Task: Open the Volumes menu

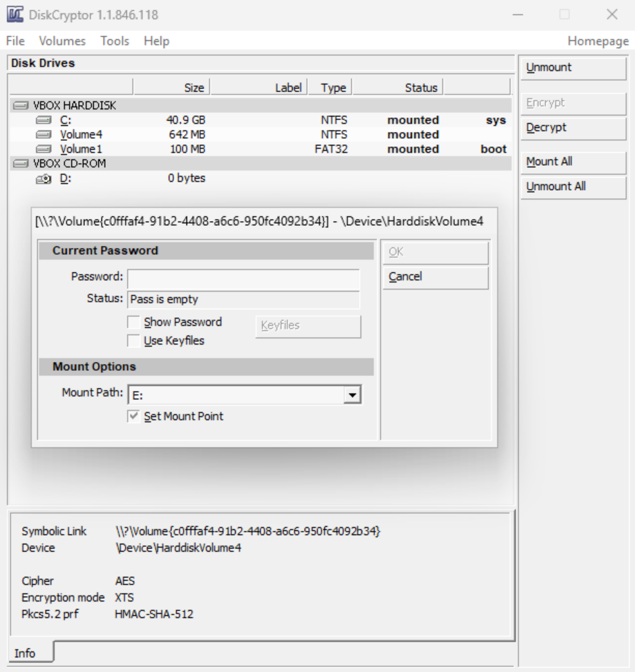Action: click(62, 41)
